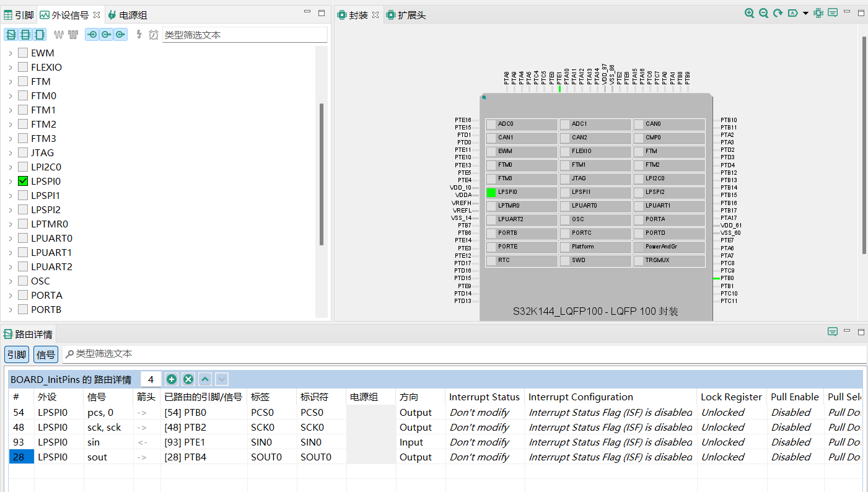
Task: Click the pin label display icon
Action: point(792,13)
